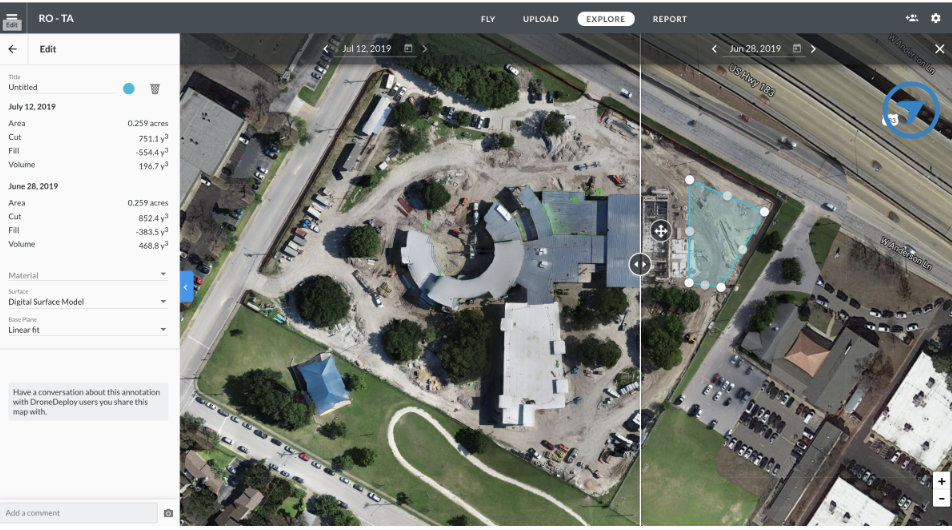Attach photo using camera icon
The height and width of the screenshot is (530, 952).
(x=169, y=513)
